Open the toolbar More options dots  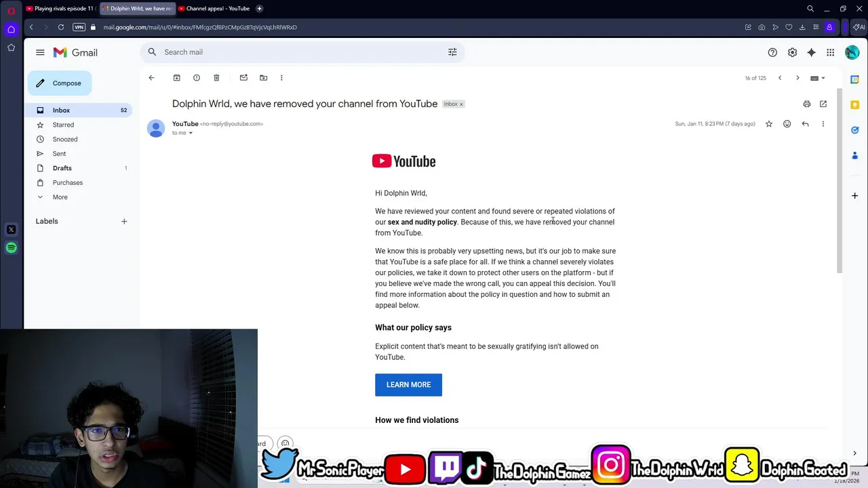(x=281, y=78)
